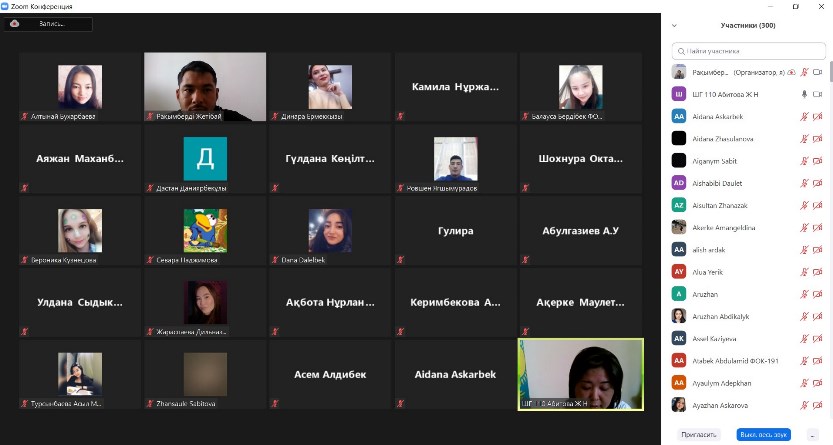The image size is (833, 445).
Task: Toggle the video camera icon for the organizer
Action: pos(818,72)
